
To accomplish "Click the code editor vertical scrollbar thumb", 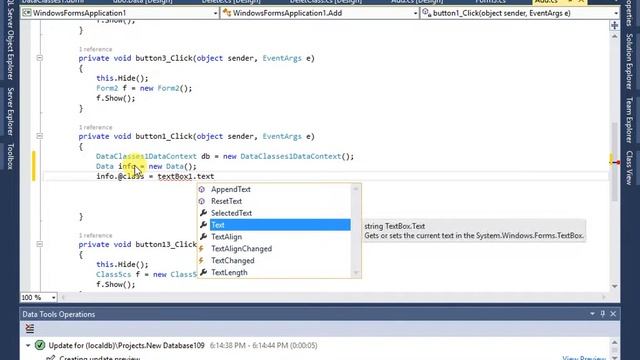I will pos(615,161).
